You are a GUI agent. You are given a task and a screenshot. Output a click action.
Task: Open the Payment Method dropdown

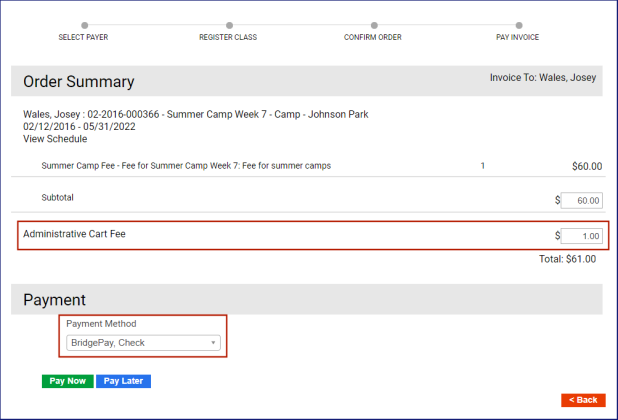click(x=143, y=343)
